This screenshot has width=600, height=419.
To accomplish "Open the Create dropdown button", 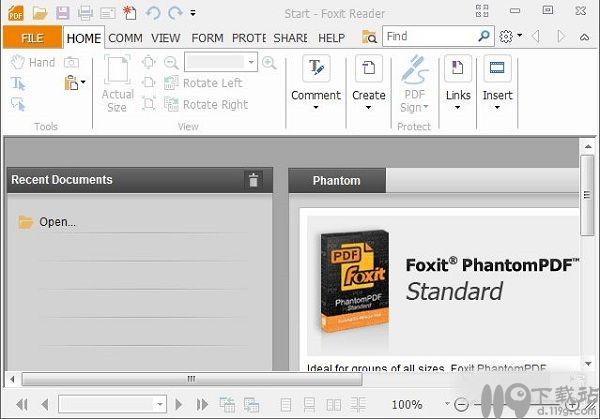I will click(368, 83).
